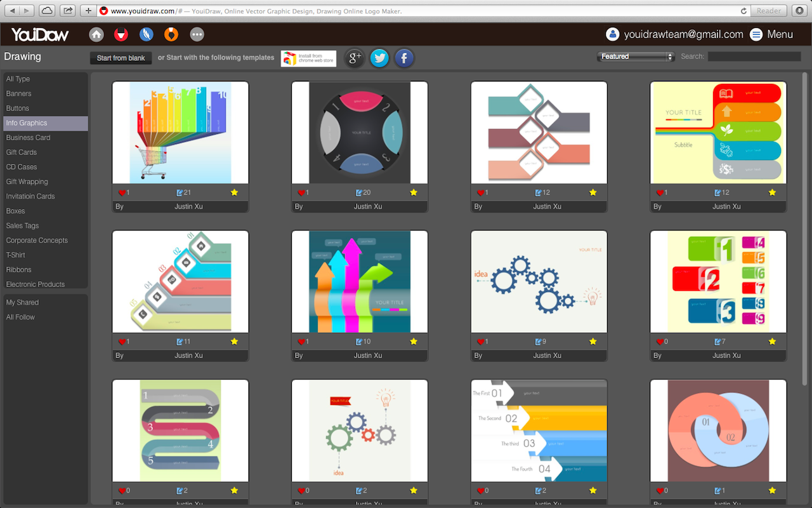Star the shopping cart rainbow template

(x=234, y=192)
